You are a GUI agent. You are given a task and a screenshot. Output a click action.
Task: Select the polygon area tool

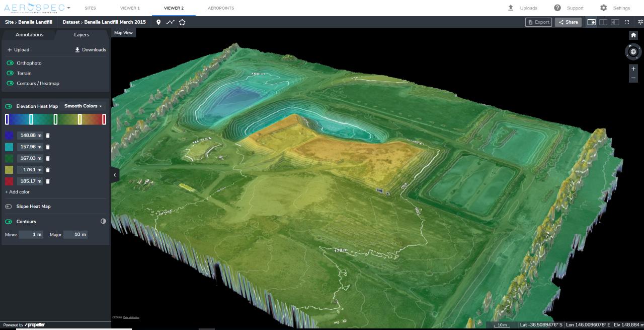(x=182, y=22)
